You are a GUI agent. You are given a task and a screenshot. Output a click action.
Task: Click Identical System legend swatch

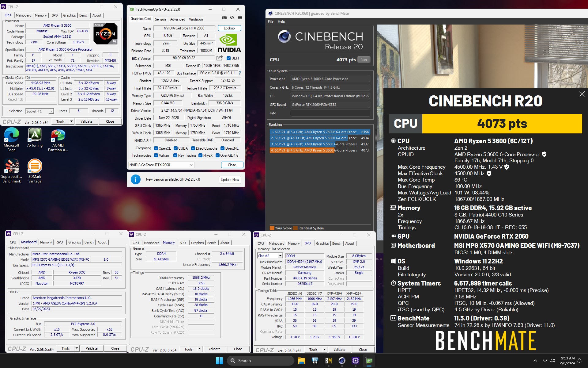pyautogui.click(x=295, y=228)
